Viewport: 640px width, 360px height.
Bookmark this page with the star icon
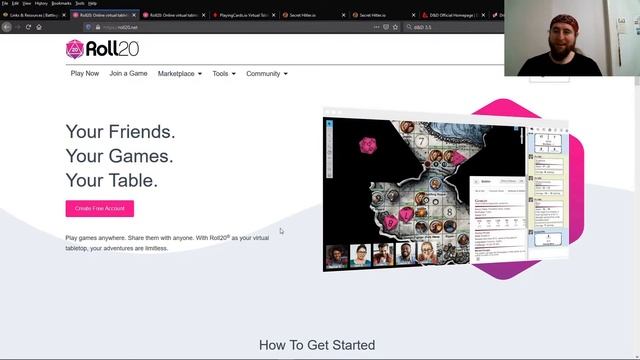(395, 27)
